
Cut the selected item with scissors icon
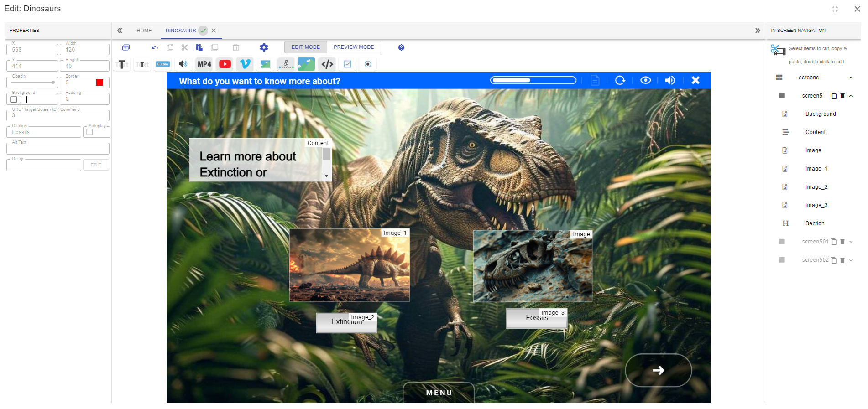pos(184,47)
